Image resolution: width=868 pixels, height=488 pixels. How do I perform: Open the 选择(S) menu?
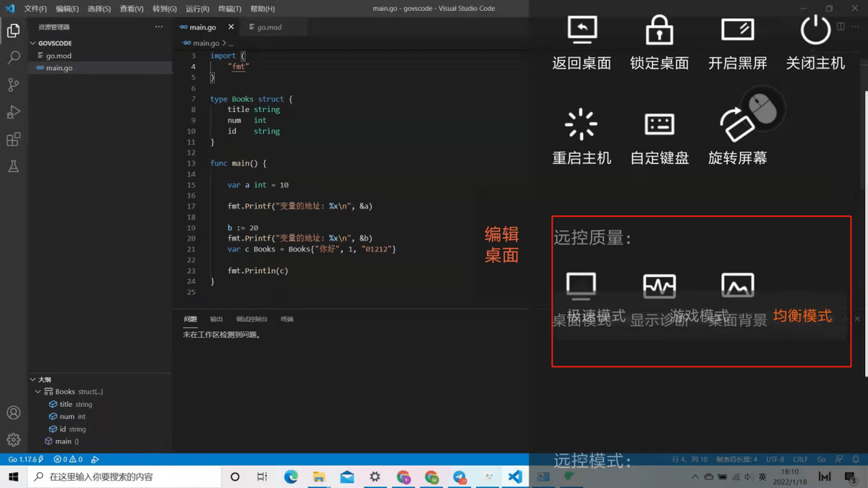click(99, 9)
